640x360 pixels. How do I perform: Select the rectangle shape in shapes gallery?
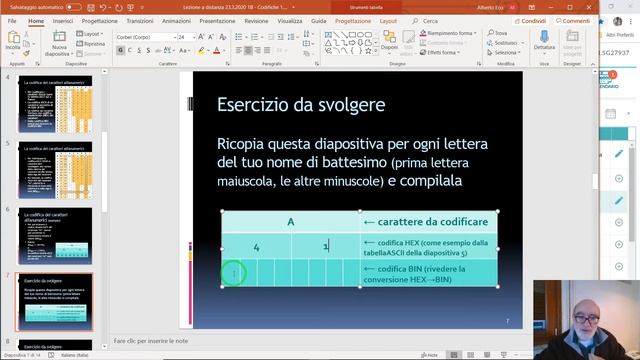click(352, 35)
